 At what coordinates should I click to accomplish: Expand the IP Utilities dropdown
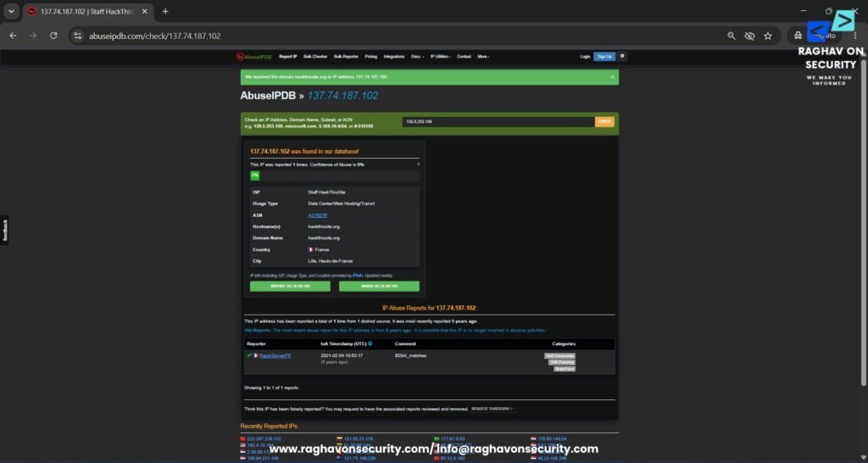pyautogui.click(x=441, y=57)
